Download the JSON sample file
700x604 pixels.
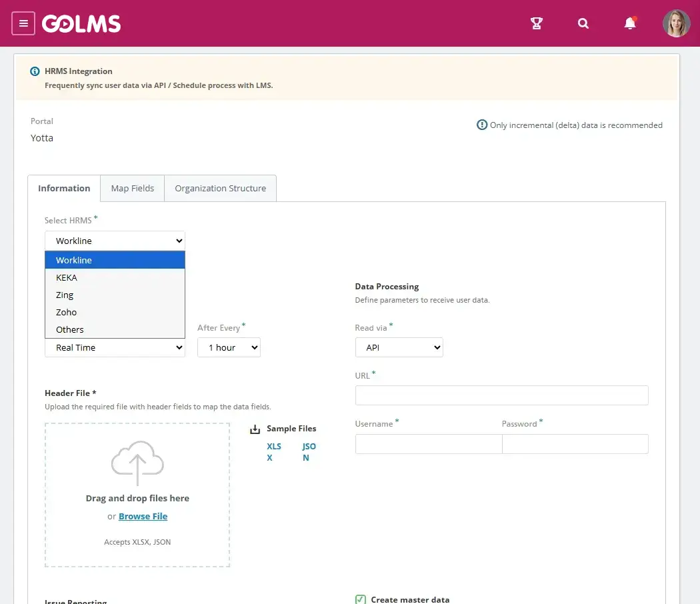309,452
